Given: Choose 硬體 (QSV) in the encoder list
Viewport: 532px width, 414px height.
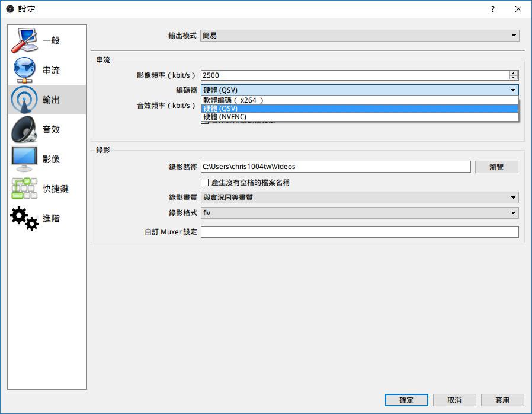Looking at the screenshot, I should [x=360, y=109].
